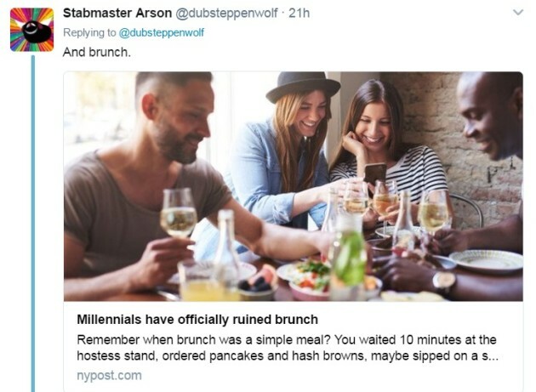The height and width of the screenshot is (392, 536).
Task: Click the bottle with green herbs in the photo
Action: [348, 256]
